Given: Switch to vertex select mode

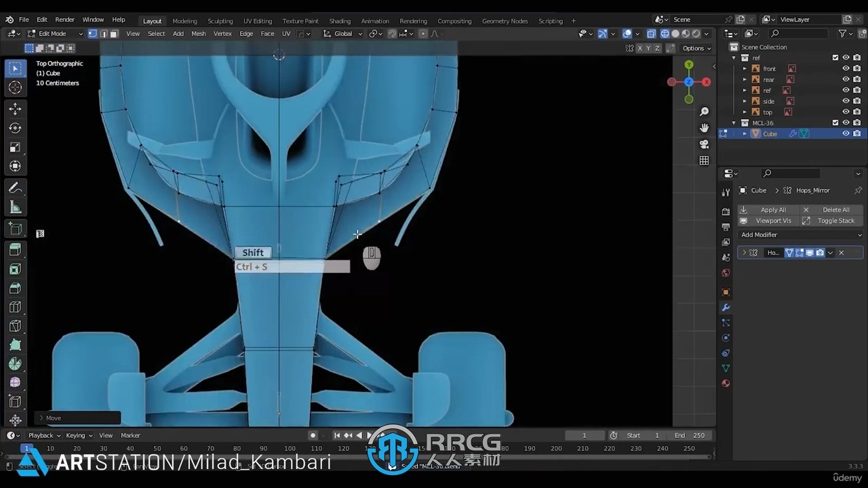Looking at the screenshot, I should click(92, 33).
